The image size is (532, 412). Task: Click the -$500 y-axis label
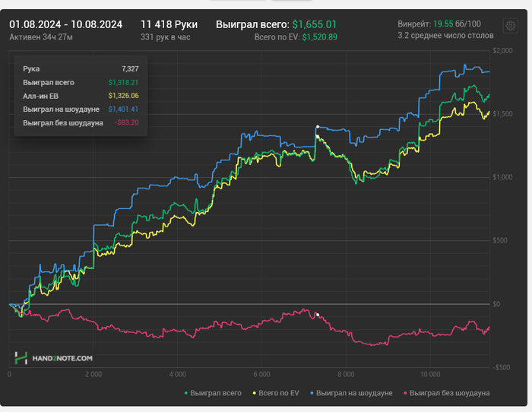(x=501, y=368)
